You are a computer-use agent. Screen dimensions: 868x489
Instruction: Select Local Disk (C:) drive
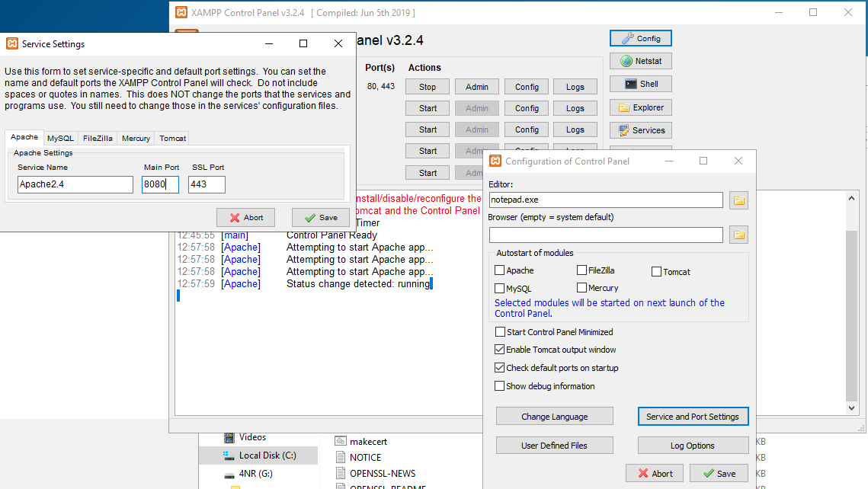pyautogui.click(x=259, y=455)
